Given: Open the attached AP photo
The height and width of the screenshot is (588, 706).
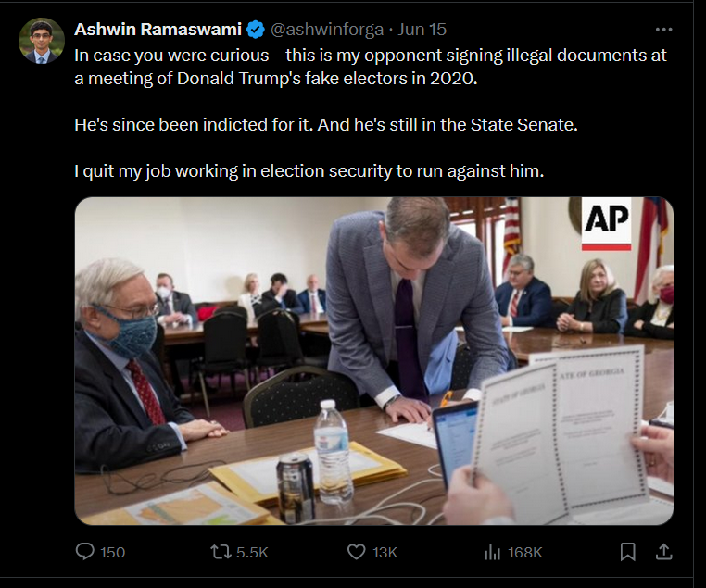Looking at the screenshot, I should point(373,361).
